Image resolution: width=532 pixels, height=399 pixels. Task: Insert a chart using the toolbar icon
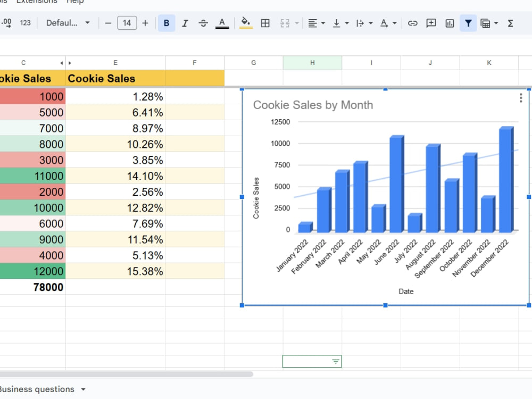450,23
